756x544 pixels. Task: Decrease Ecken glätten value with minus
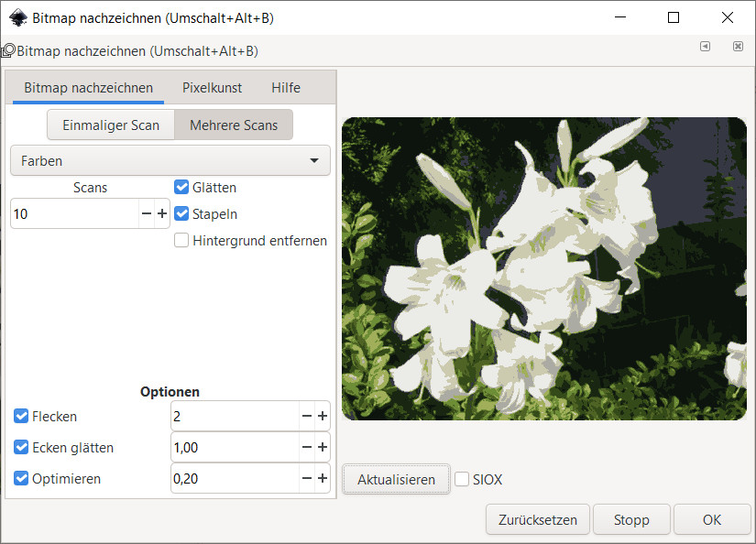(x=307, y=448)
